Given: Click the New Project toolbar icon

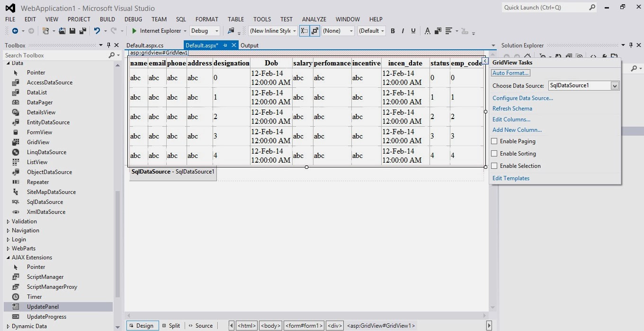Looking at the screenshot, I should tap(45, 31).
